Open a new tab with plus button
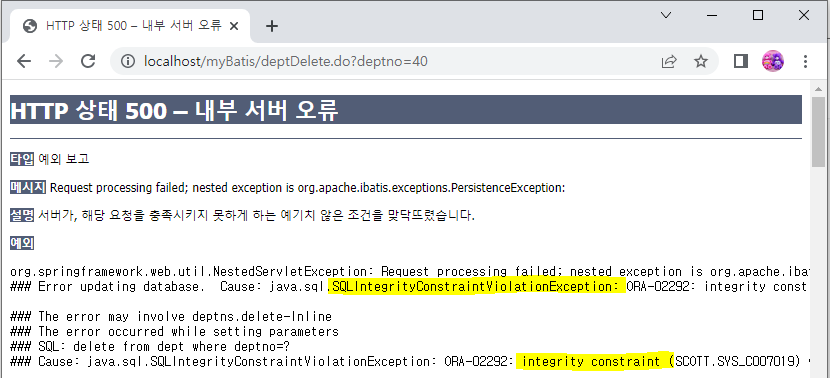The image size is (830, 378). pyautogui.click(x=272, y=26)
